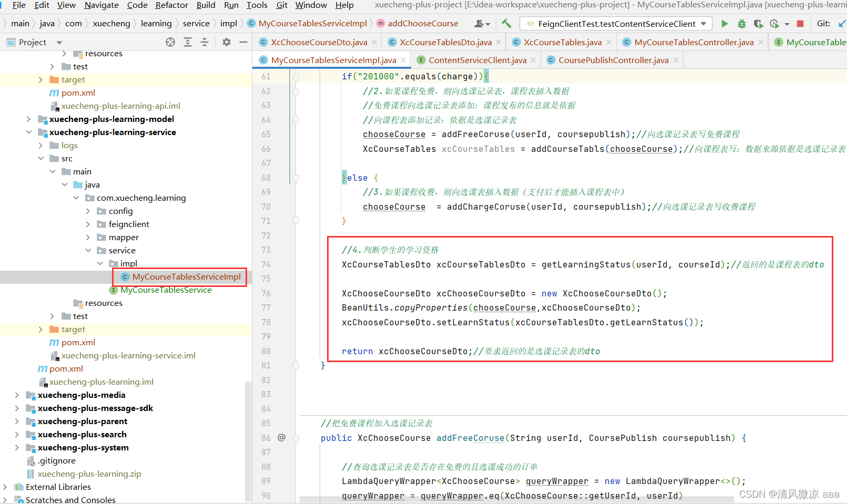The width and height of the screenshot is (847, 504).
Task: Switch to XcCourseTablesDto.java tab
Action: point(446,42)
